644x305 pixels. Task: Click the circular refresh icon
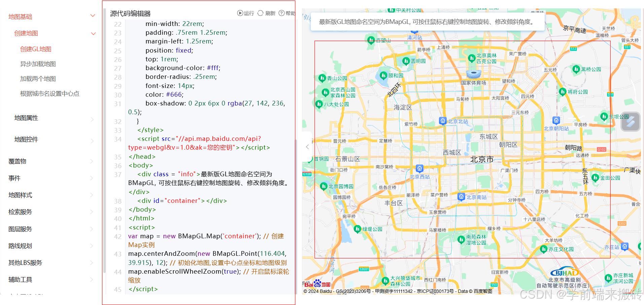(260, 13)
